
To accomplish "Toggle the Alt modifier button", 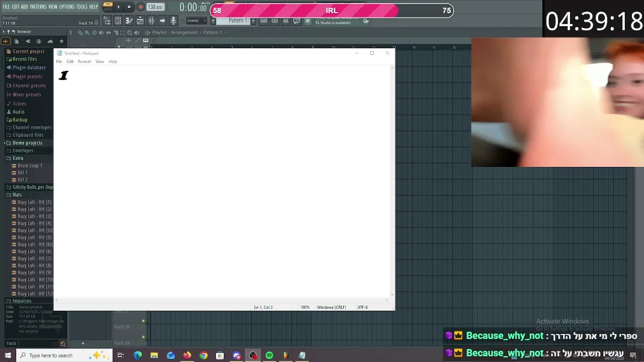I will (x=286, y=21).
